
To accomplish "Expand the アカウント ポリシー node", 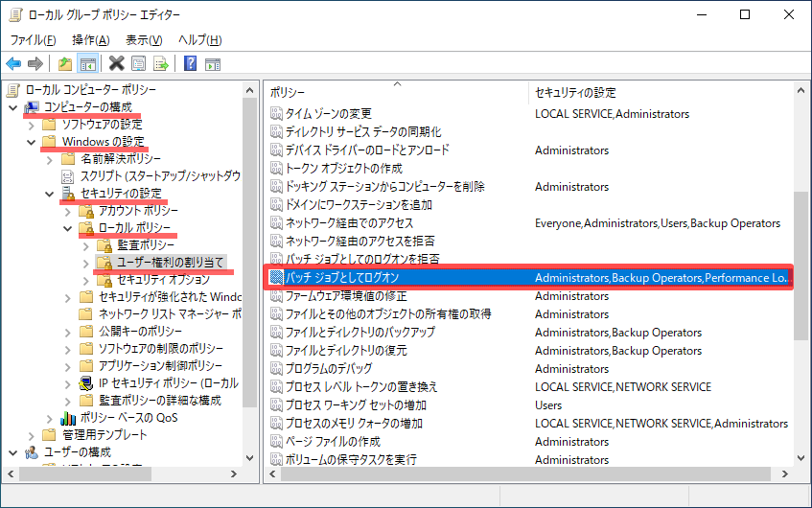I will [67, 211].
